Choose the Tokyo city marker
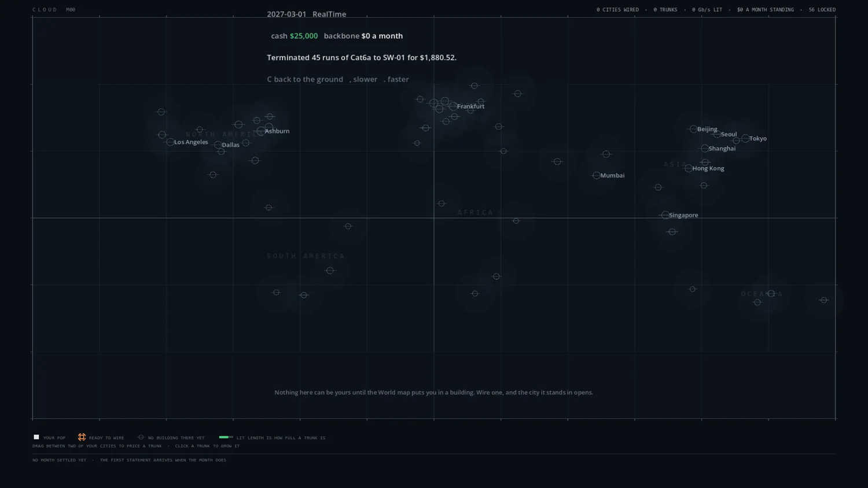The width and height of the screenshot is (868, 488). pyautogui.click(x=745, y=139)
